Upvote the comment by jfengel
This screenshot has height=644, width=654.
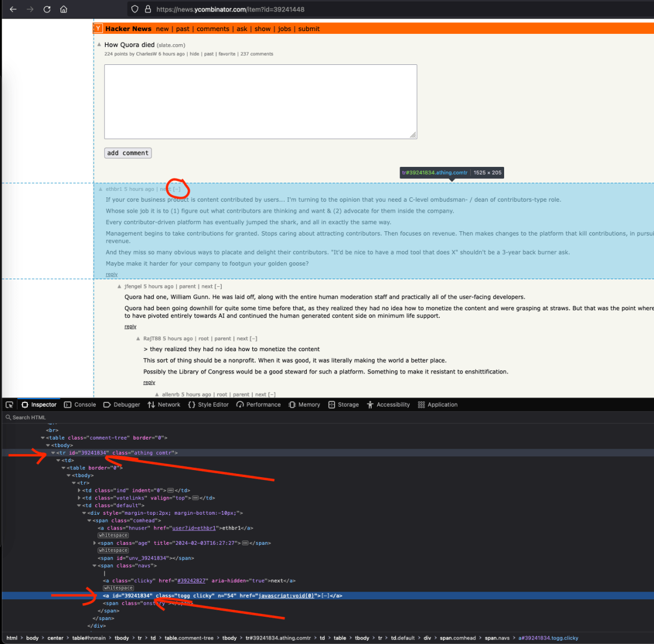(x=119, y=286)
